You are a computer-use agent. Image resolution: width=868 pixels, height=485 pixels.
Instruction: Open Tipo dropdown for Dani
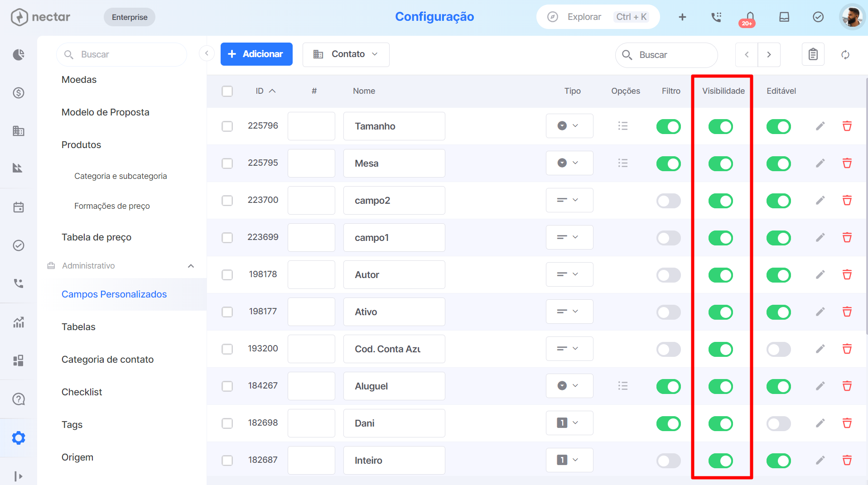569,423
